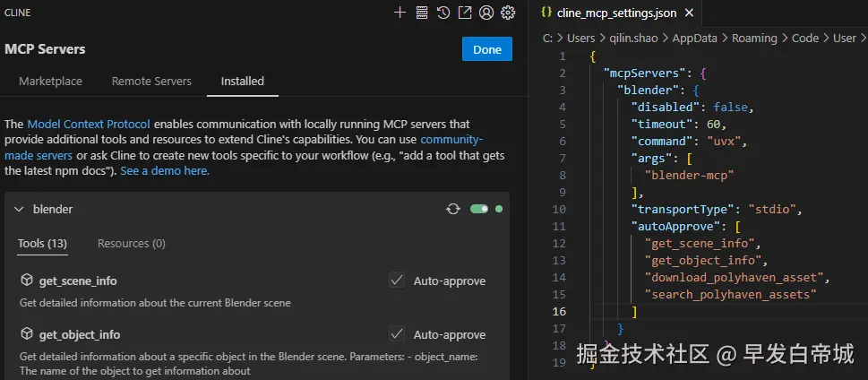The width and height of the screenshot is (868, 380).
Task: Open the Model Context Protocol link
Action: [x=89, y=124]
